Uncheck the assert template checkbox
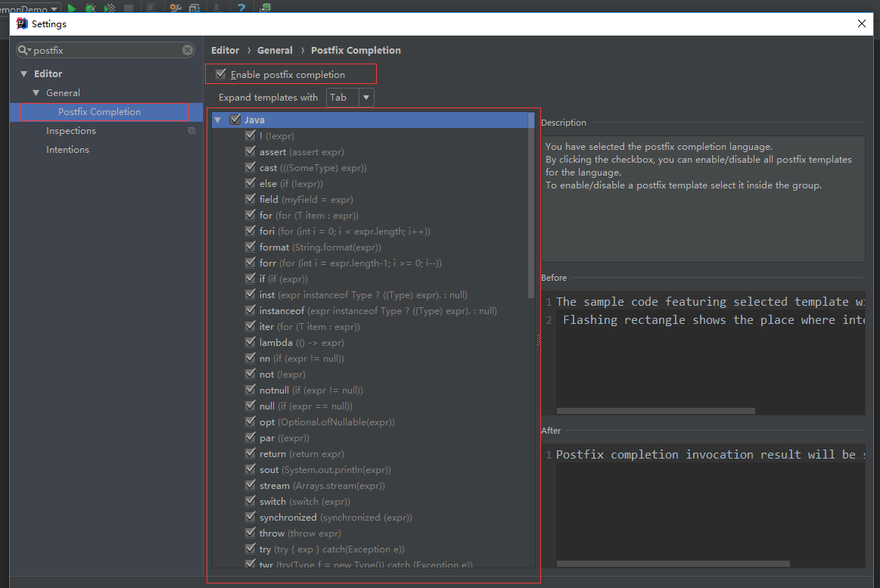Screen dimensions: 880x588 [250, 151]
